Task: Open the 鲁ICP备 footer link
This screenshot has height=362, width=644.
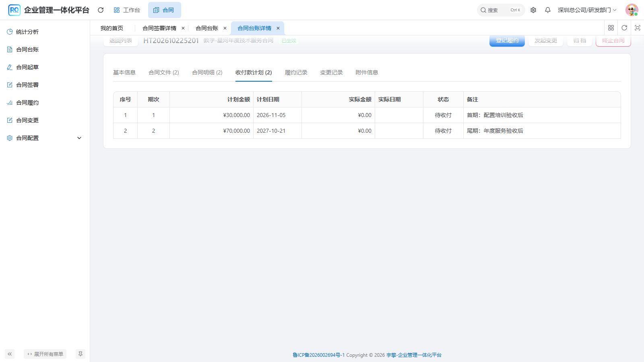Action: [x=319, y=355]
